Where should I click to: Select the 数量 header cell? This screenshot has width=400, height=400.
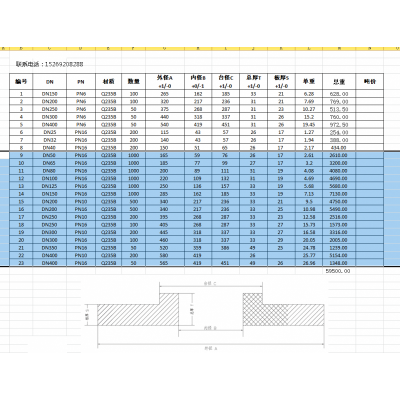click(x=134, y=82)
